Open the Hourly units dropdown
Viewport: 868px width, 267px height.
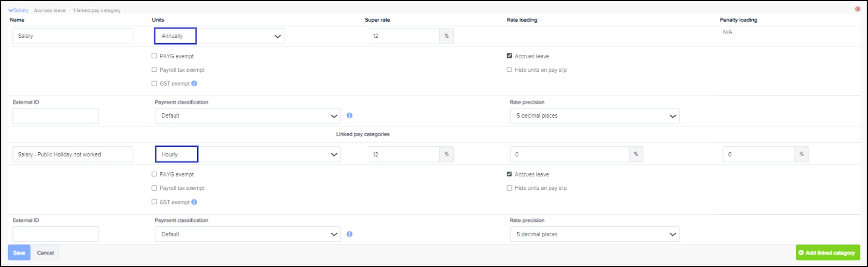[x=247, y=154]
